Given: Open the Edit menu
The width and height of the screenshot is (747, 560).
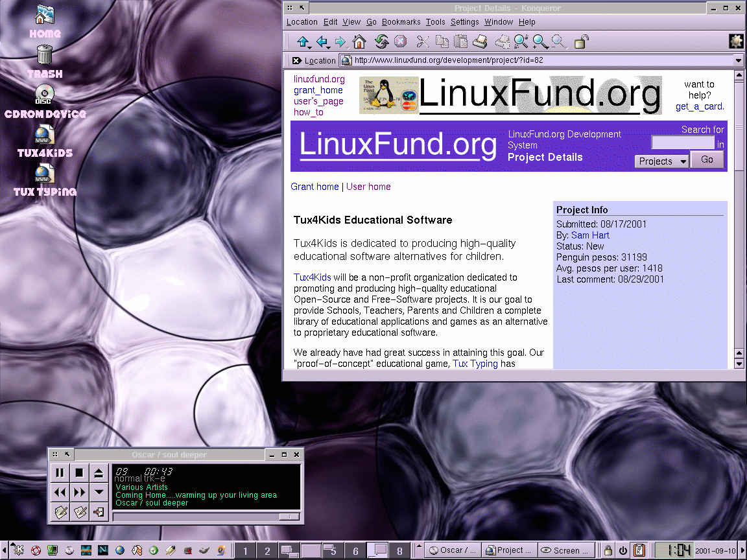Looking at the screenshot, I should coord(330,22).
